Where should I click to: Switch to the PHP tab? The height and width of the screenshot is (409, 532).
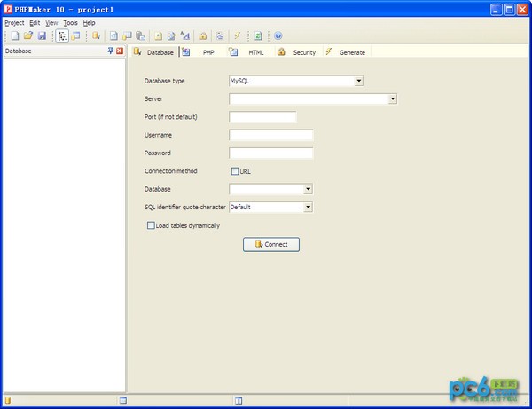pyautogui.click(x=202, y=52)
